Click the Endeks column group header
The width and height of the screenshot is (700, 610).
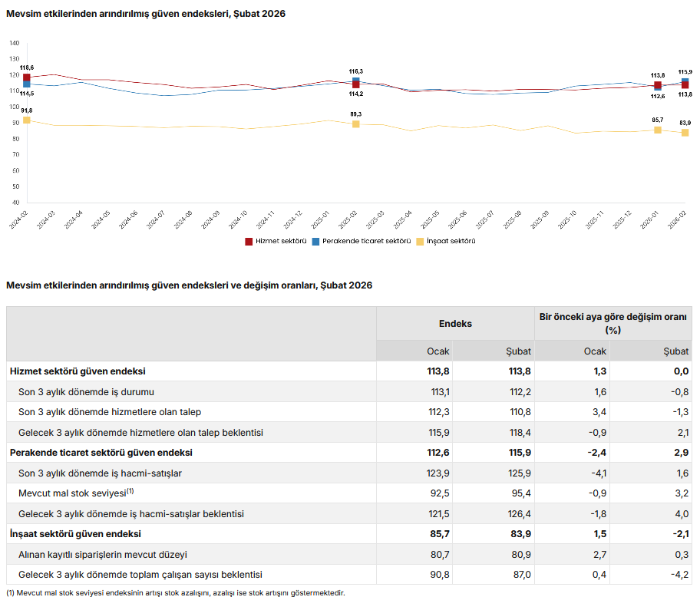[x=455, y=323]
